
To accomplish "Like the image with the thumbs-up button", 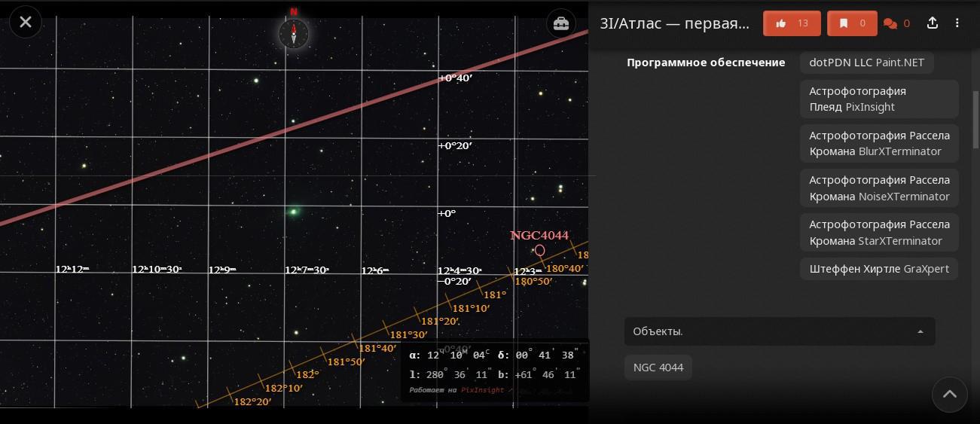I will 792,23.
